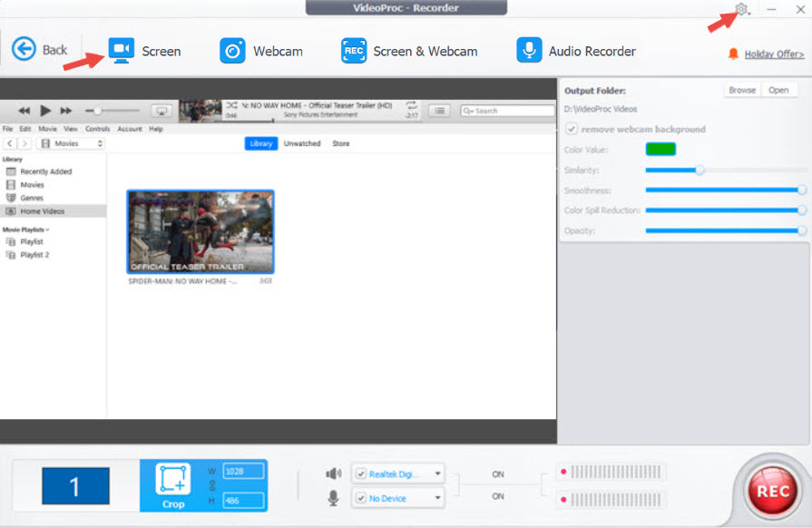This screenshot has width=812, height=528.
Task: Click the crop width field showing 1028
Action: pyautogui.click(x=243, y=471)
